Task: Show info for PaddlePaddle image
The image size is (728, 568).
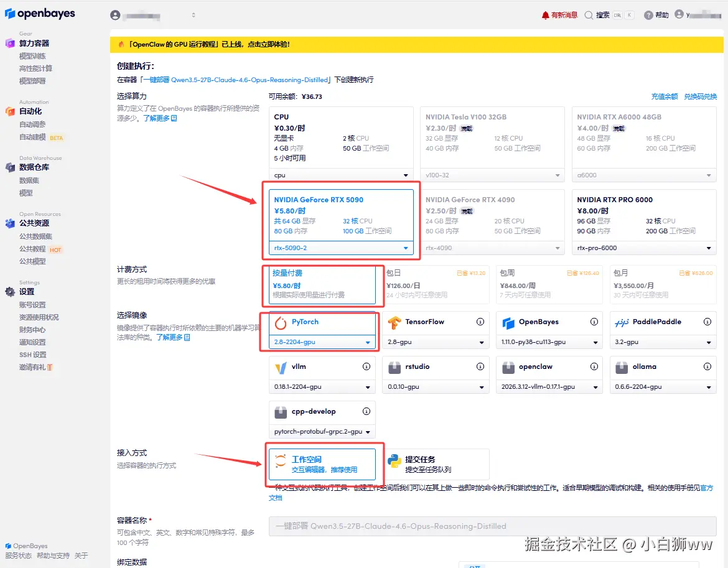Action: coord(707,322)
